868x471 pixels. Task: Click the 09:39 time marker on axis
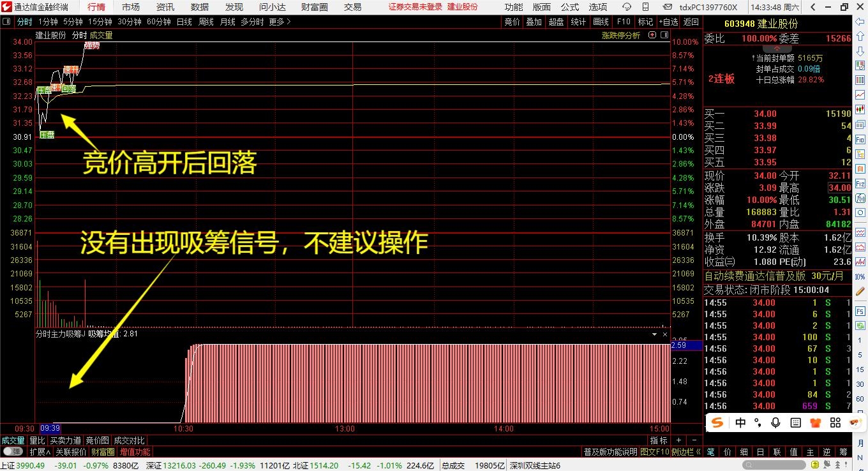click(x=50, y=429)
